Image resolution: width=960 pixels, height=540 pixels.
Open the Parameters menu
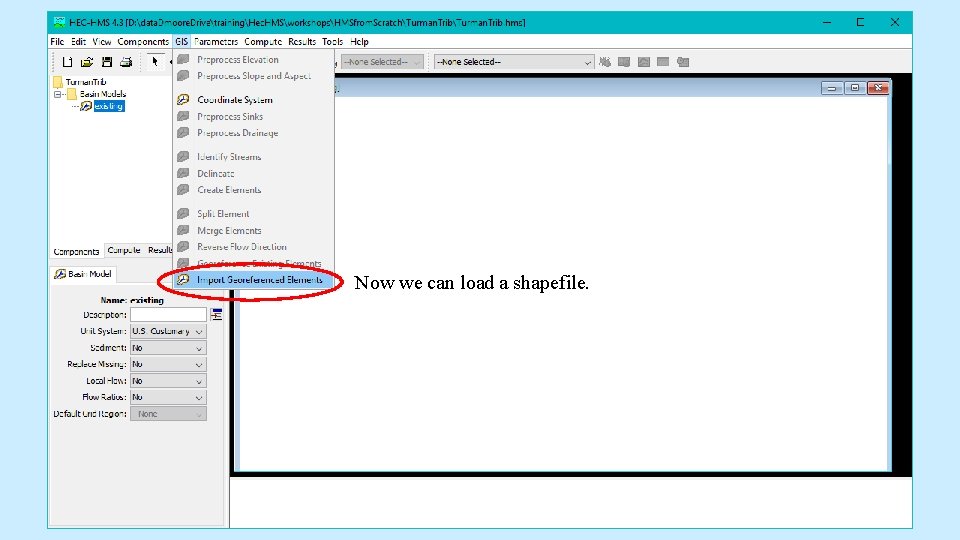216,42
